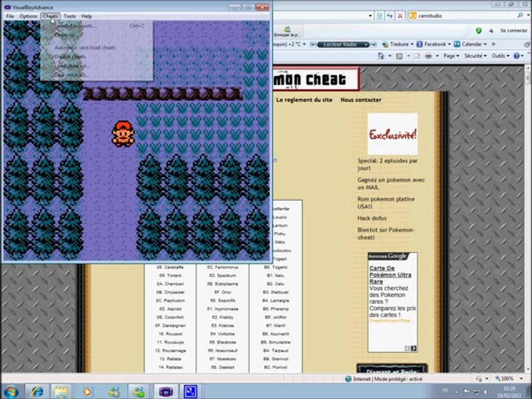532x399 pixels.
Task: Click the ad next arrow button
Action: point(414,349)
